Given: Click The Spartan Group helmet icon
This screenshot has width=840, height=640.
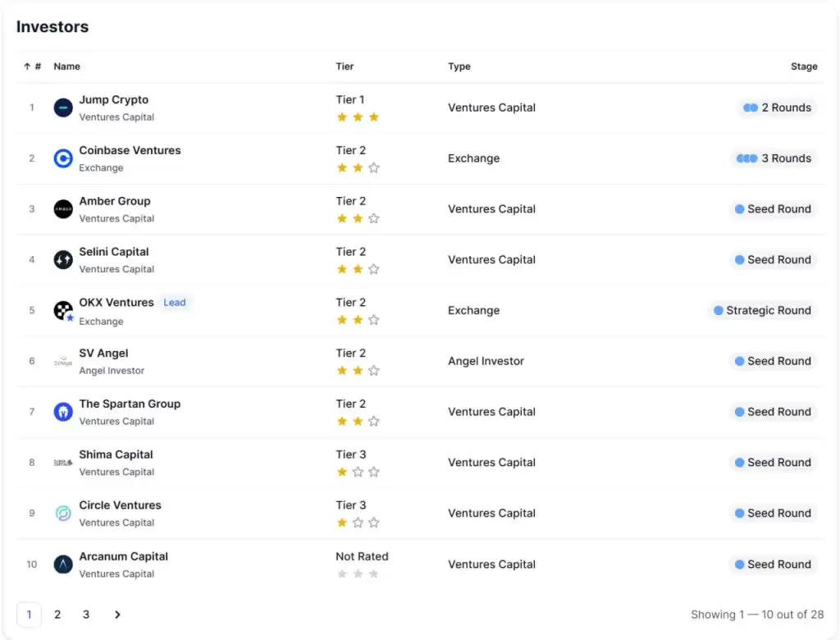Looking at the screenshot, I should [x=63, y=412].
